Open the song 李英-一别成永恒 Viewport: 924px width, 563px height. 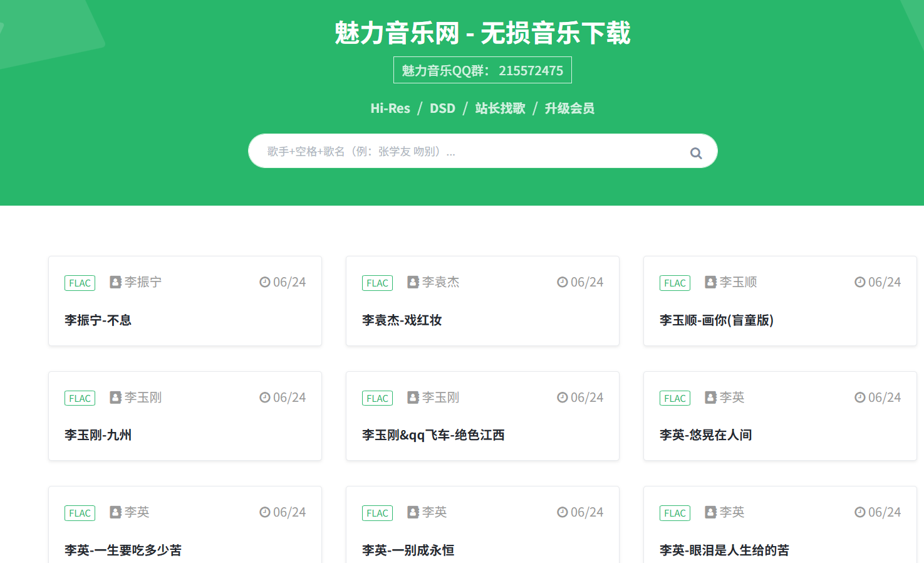pyautogui.click(x=408, y=550)
